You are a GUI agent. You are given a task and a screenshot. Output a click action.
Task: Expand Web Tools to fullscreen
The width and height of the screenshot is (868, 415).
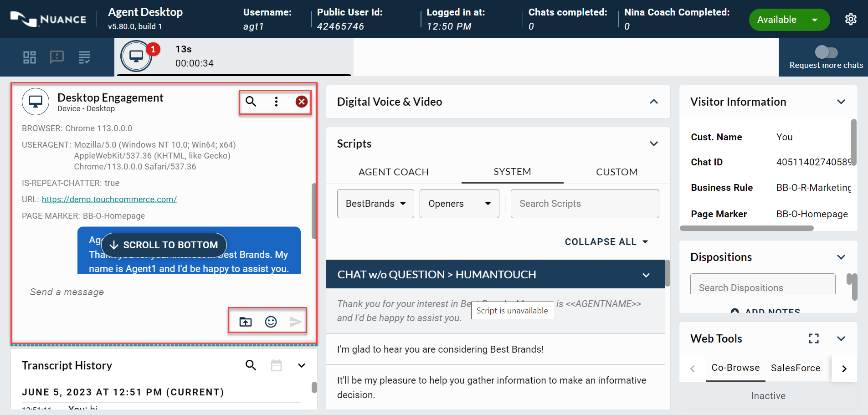pos(814,338)
